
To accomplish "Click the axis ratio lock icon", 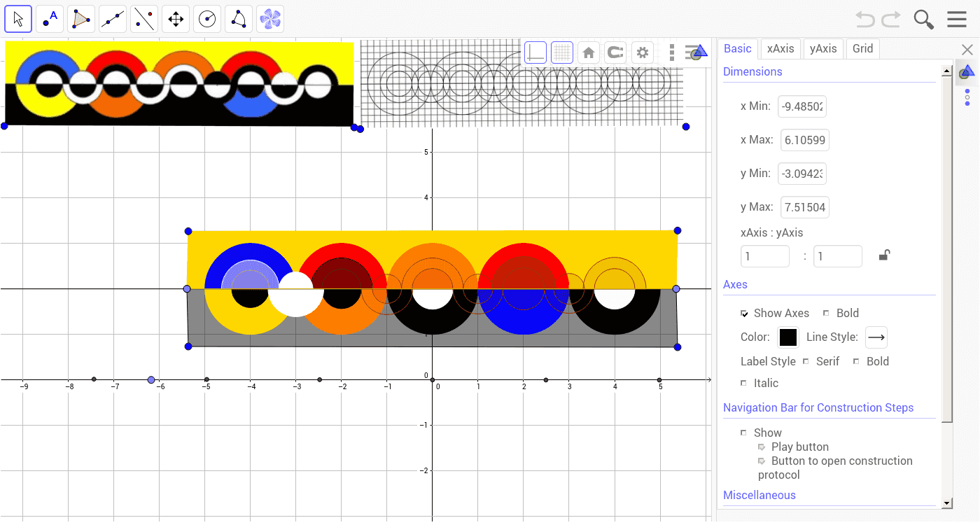I will (884, 255).
